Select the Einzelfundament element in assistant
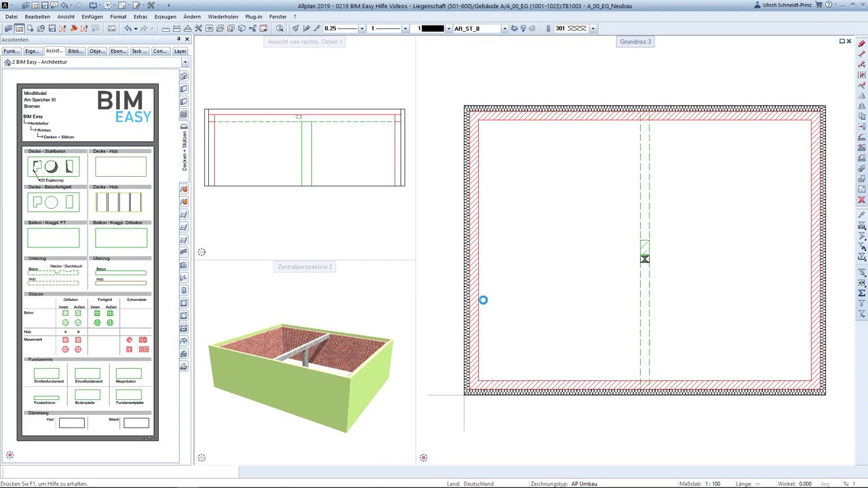The height and width of the screenshot is (488, 868). pyautogui.click(x=87, y=373)
